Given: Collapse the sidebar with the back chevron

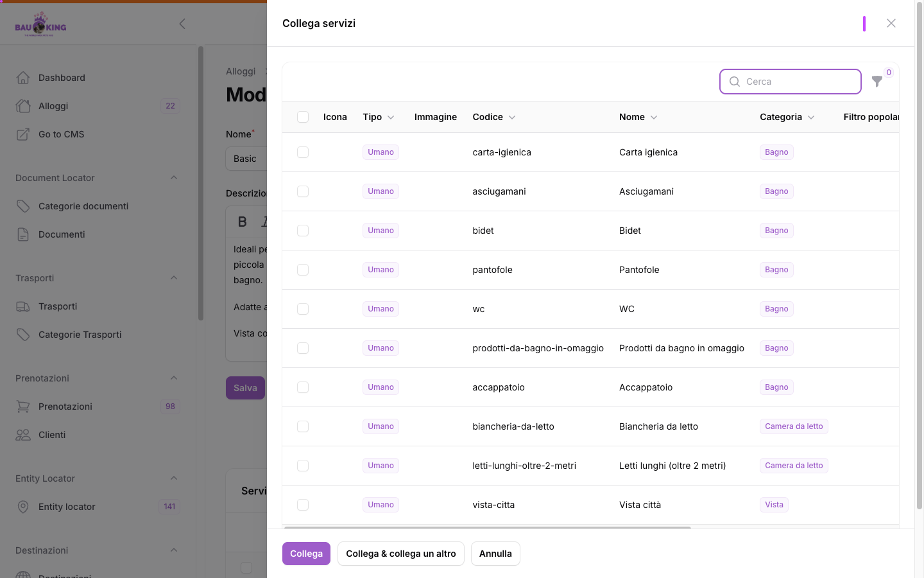Looking at the screenshot, I should click(x=182, y=24).
